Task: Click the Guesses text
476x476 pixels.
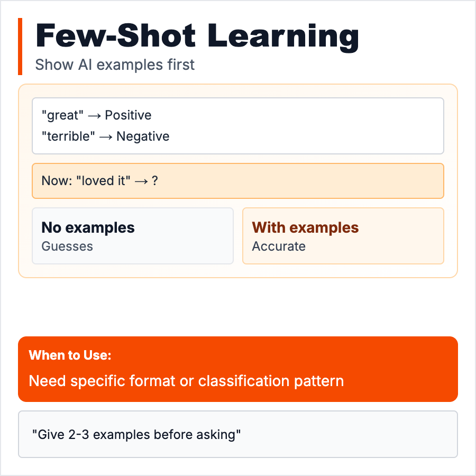Action: coord(67,246)
